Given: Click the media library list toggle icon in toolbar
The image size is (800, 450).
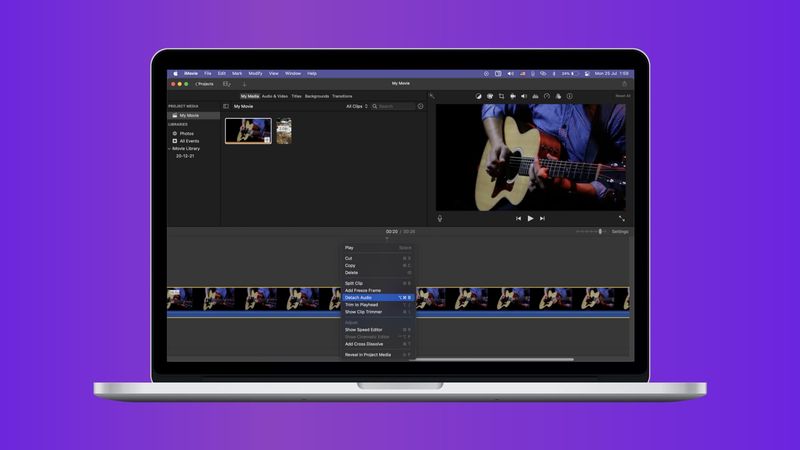Looking at the screenshot, I should pos(227,84).
